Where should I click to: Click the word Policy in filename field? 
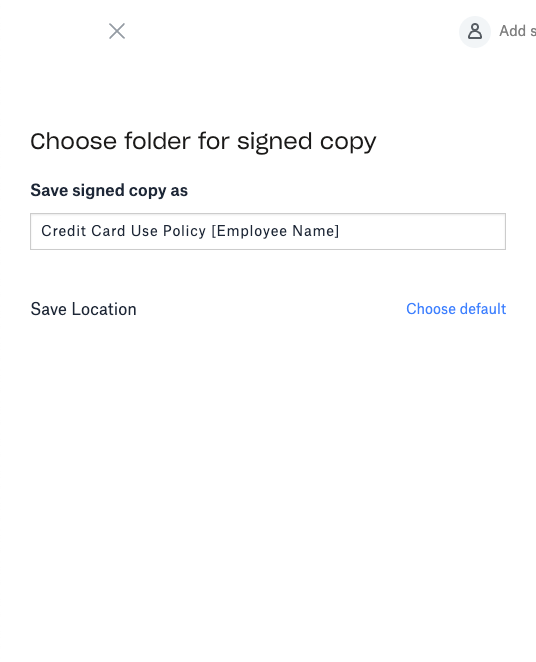pos(184,231)
